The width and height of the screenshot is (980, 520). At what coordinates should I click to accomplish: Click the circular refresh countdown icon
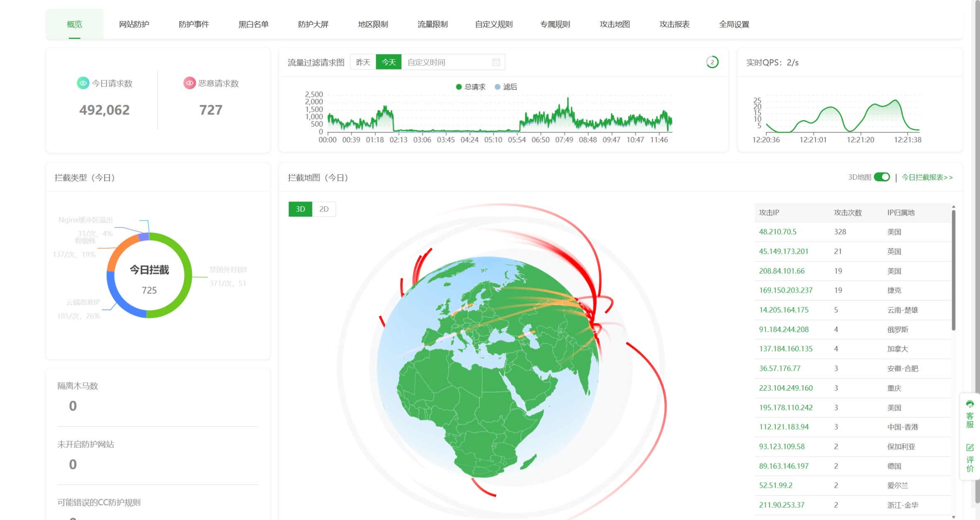tap(712, 62)
